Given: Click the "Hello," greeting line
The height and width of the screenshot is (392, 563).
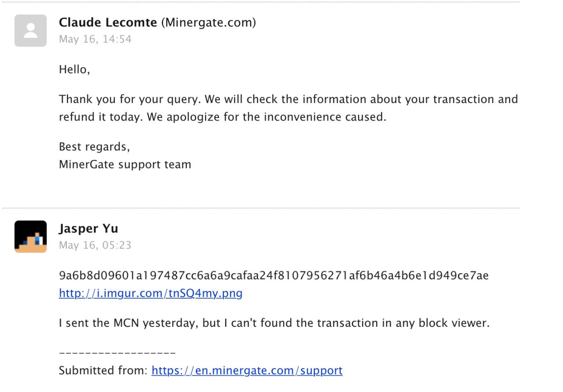Looking at the screenshot, I should [x=74, y=69].
